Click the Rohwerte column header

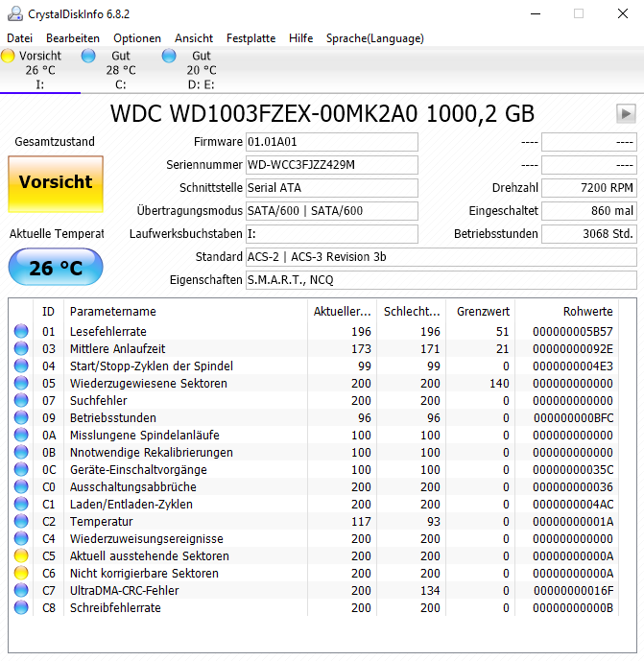pos(567,312)
